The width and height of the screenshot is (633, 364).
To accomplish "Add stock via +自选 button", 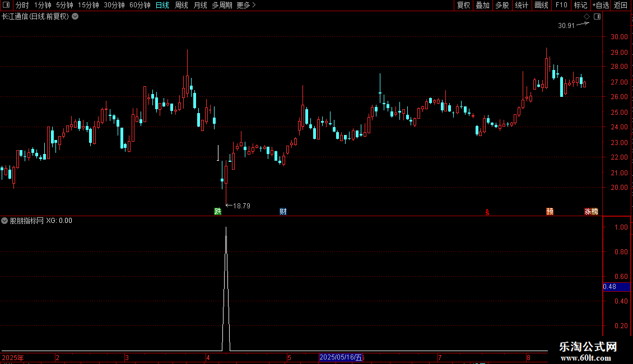I will tap(601, 5).
